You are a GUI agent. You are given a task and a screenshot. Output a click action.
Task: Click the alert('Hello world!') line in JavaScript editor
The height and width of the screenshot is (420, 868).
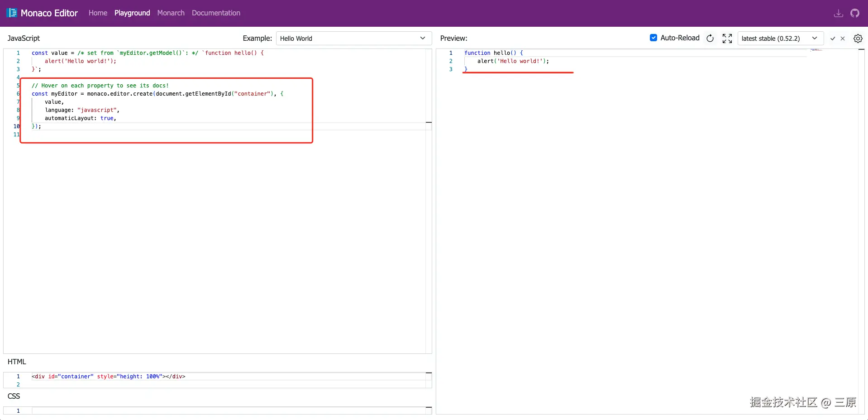tap(81, 61)
